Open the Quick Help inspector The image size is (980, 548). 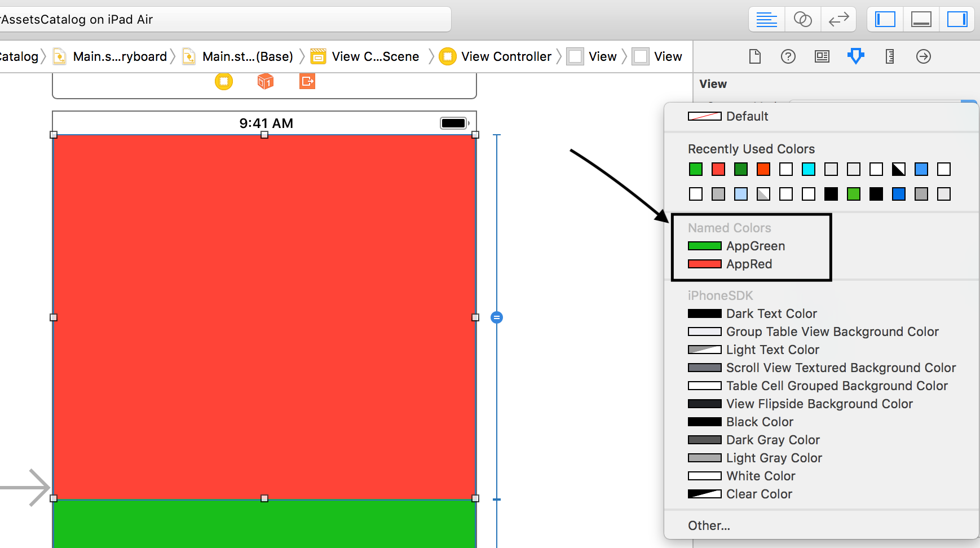(788, 56)
